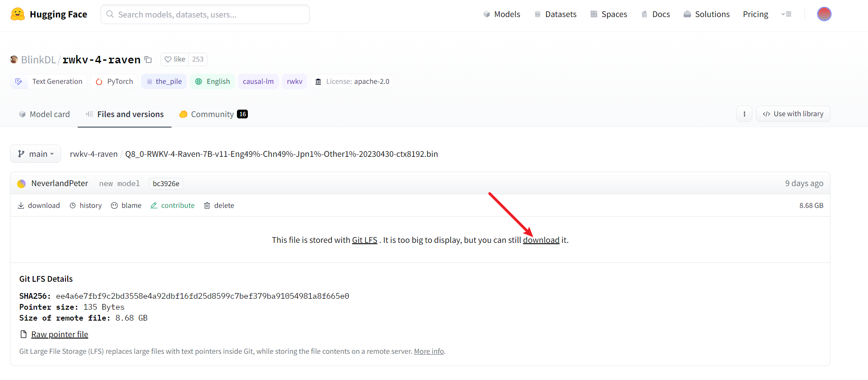Click the raw pointer file document icon
This screenshot has height=380, width=868.
(x=24, y=334)
